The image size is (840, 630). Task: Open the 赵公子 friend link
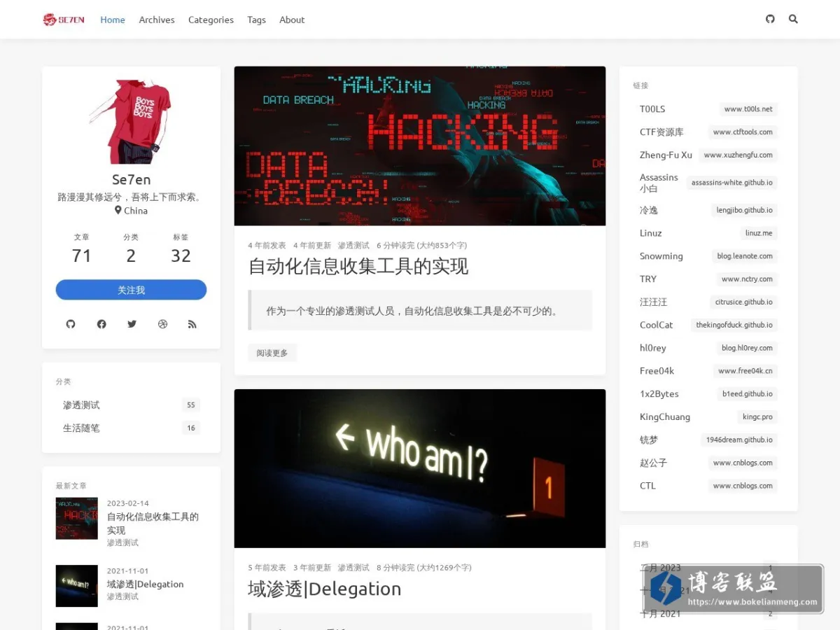click(x=708, y=463)
